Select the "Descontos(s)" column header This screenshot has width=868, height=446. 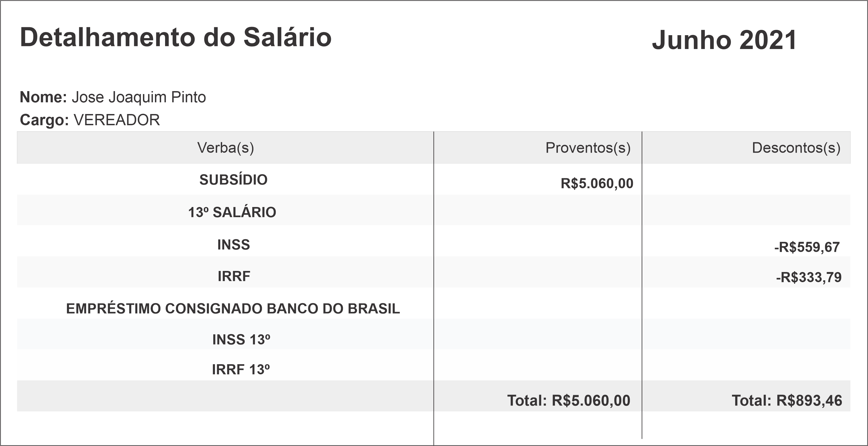pyautogui.click(x=796, y=148)
